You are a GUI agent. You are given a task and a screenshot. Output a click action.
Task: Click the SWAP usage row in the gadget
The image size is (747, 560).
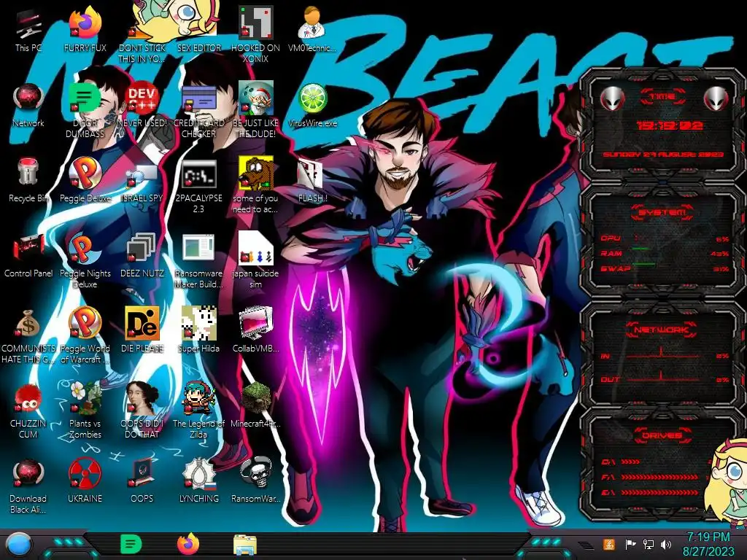665,268
